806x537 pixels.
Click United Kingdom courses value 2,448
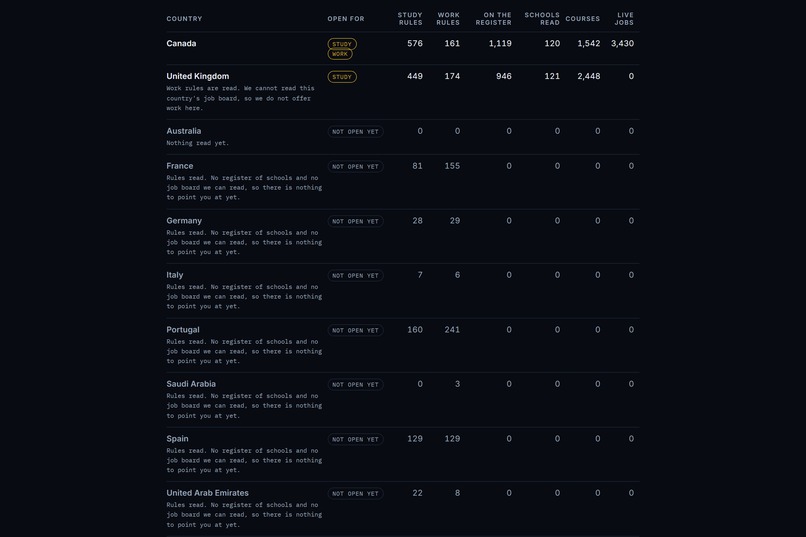589,76
